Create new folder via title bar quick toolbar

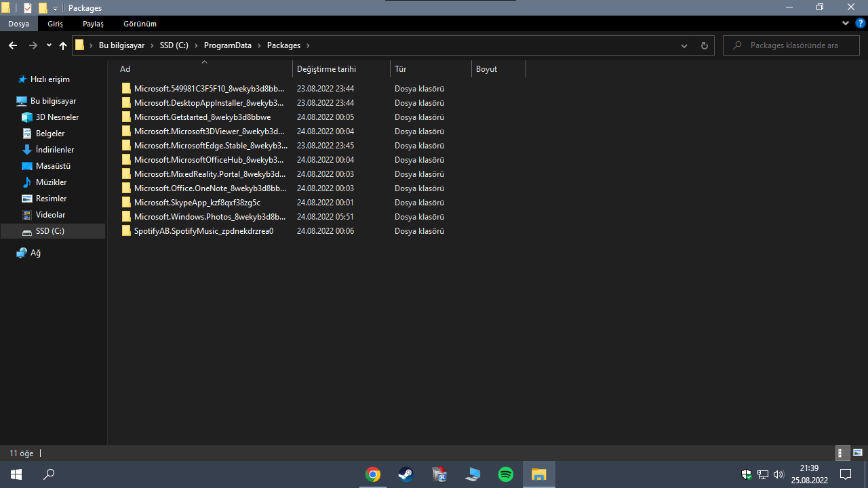tap(43, 8)
